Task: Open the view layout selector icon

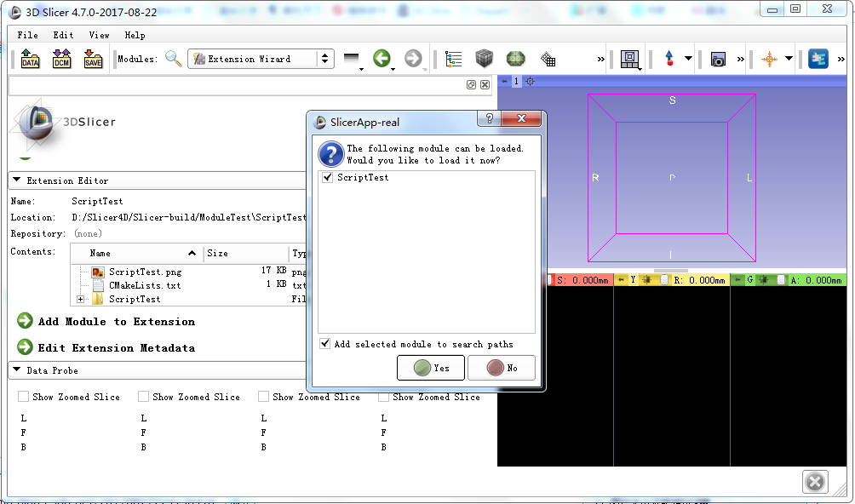Action: pos(630,59)
